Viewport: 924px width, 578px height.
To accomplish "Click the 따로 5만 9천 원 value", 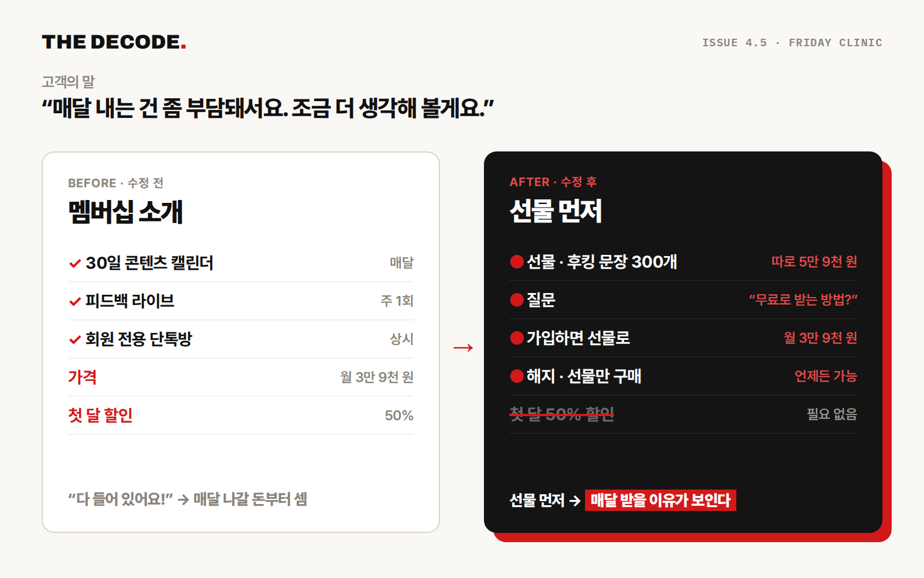I will 814,261.
